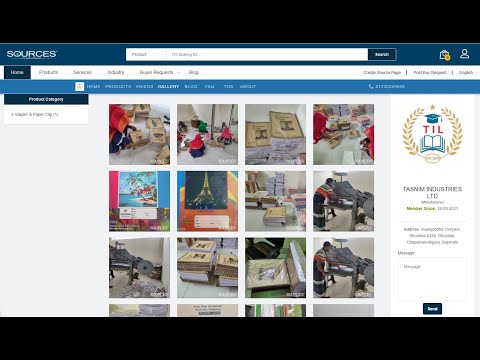Click TASNIM INDUSTRIES LTD company name
This screenshot has width=480, height=360.
click(x=432, y=193)
